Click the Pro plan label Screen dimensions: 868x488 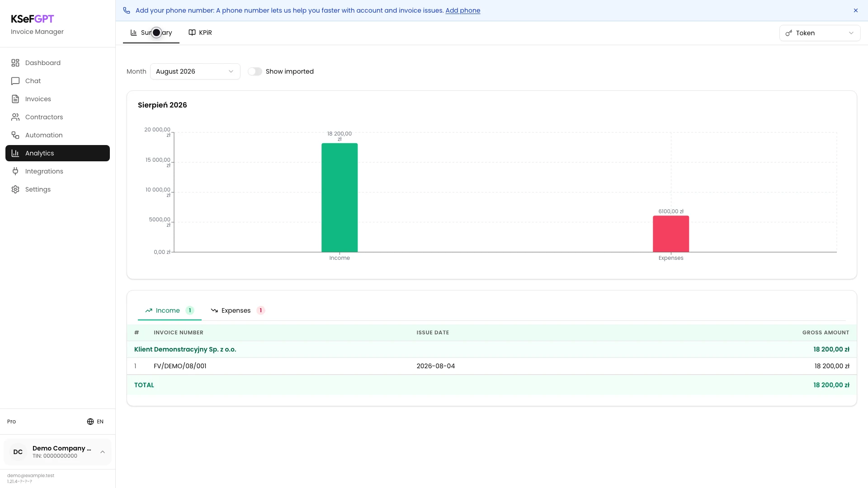pyautogui.click(x=12, y=422)
